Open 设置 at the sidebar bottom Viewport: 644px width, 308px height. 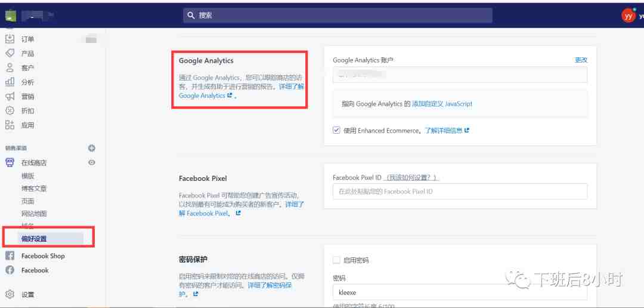[x=27, y=295]
